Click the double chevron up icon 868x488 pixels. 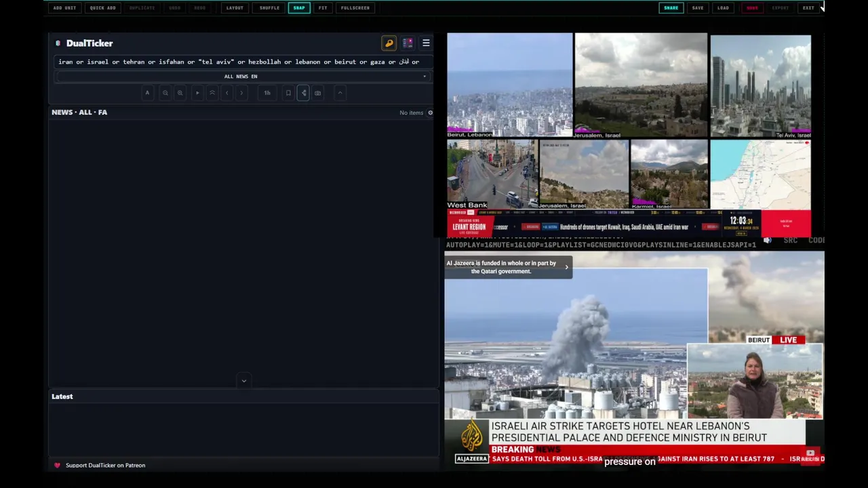pos(212,93)
